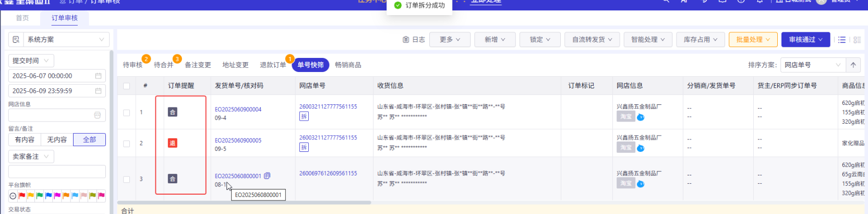Click the scheme search icon beside 系统方案

(16, 40)
